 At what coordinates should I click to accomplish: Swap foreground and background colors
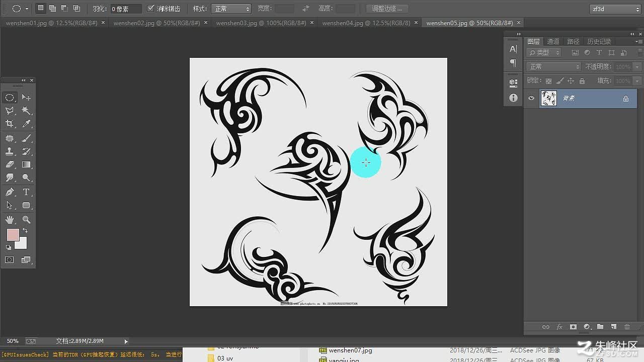(x=25, y=231)
